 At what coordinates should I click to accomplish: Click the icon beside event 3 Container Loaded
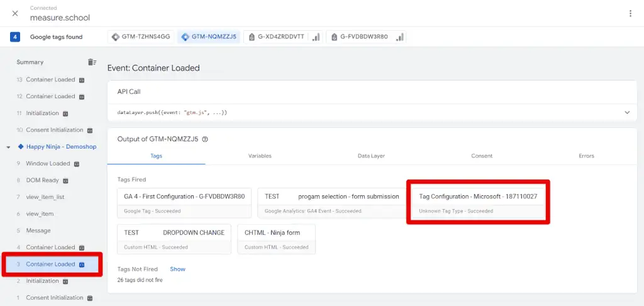(82, 264)
